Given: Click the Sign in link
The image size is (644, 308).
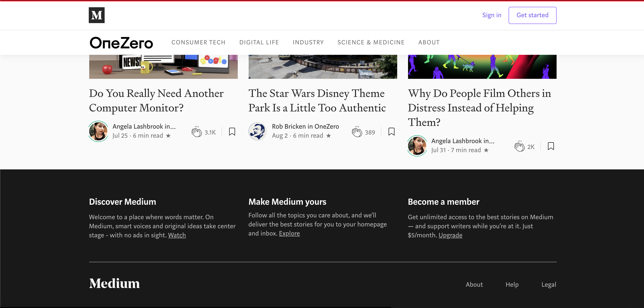Looking at the screenshot, I should (492, 15).
